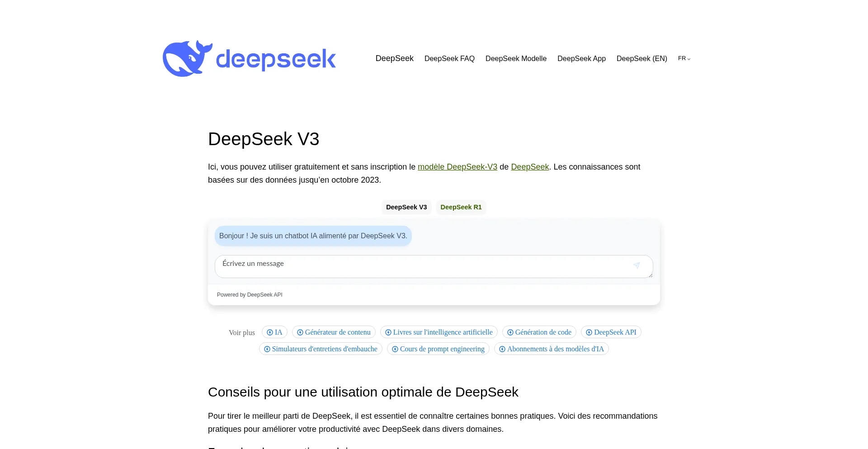Click the arrow icon beside IA tag
The height and width of the screenshot is (449, 868).
pyautogui.click(x=270, y=332)
